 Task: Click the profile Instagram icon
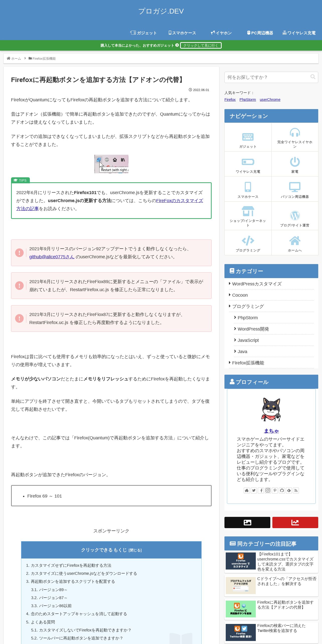[x=268, y=491]
